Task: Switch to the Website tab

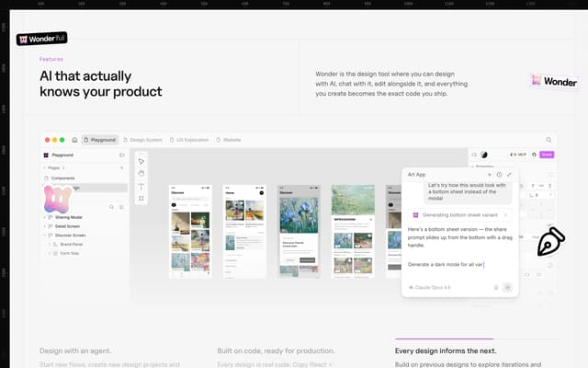Action: (229, 140)
